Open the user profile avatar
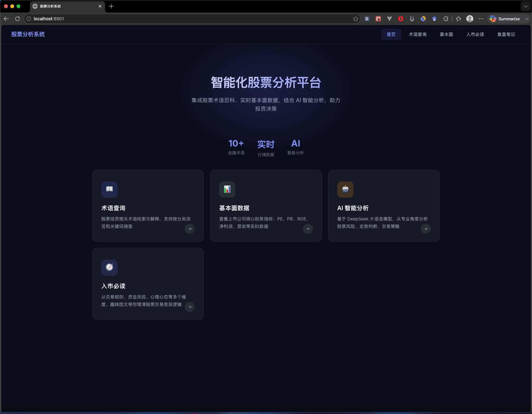The image size is (532, 414). click(470, 19)
